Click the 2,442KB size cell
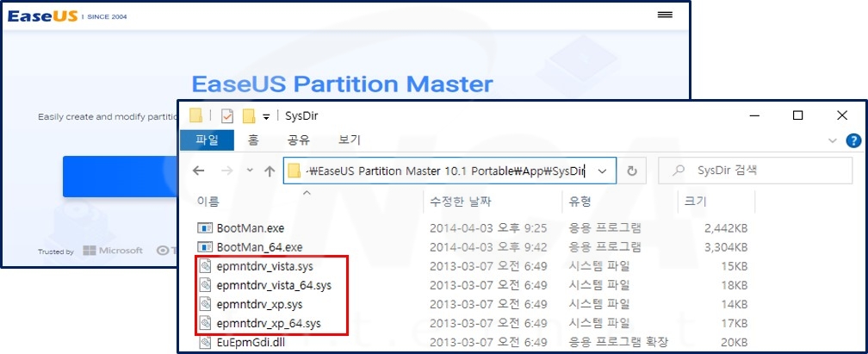Image resolution: width=868 pixels, height=354 pixels. pyautogui.click(x=726, y=227)
